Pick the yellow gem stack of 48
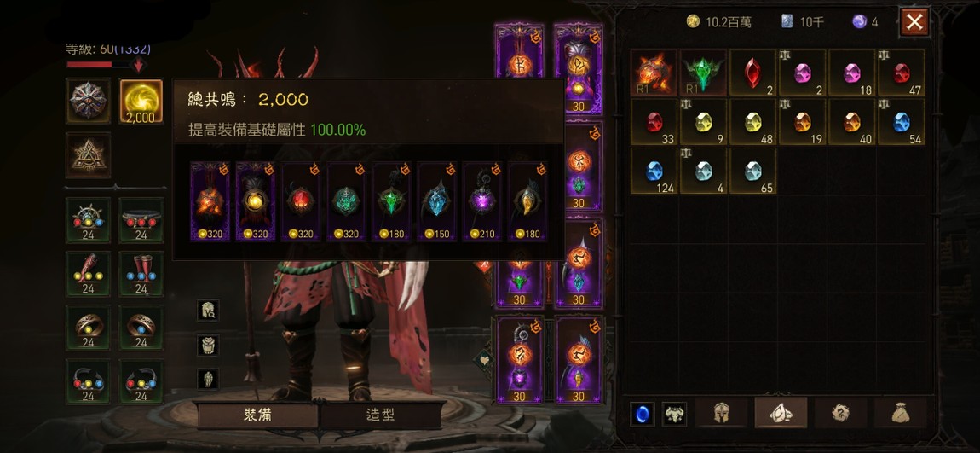 point(753,122)
